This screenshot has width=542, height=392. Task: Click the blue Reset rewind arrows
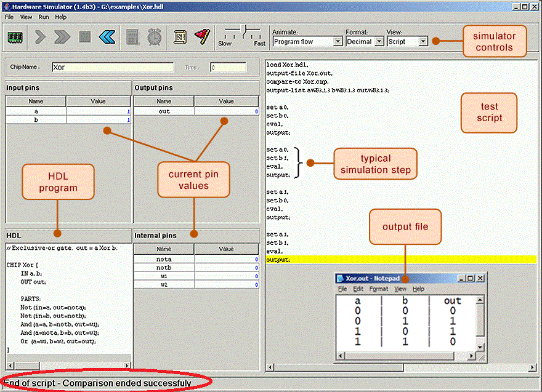click(107, 37)
